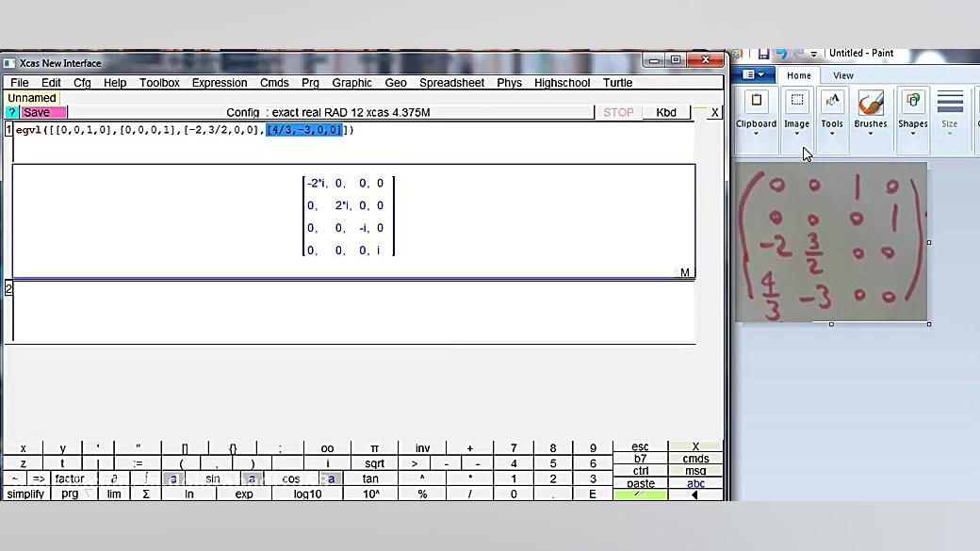Viewport: 980px width, 551px height.
Task: Click the Clipboard paste icon in Paint
Action: (x=757, y=101)
